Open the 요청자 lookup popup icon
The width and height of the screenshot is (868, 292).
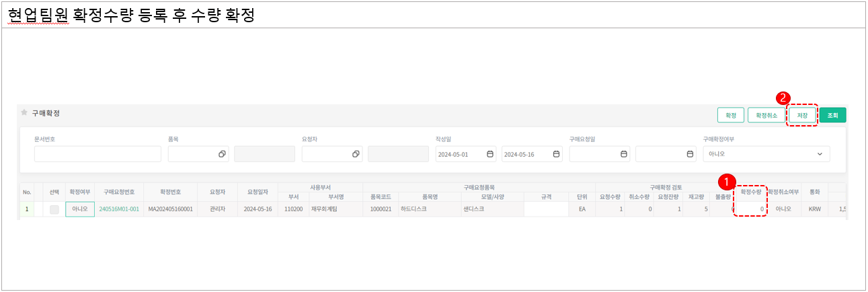tap(356, 154)
